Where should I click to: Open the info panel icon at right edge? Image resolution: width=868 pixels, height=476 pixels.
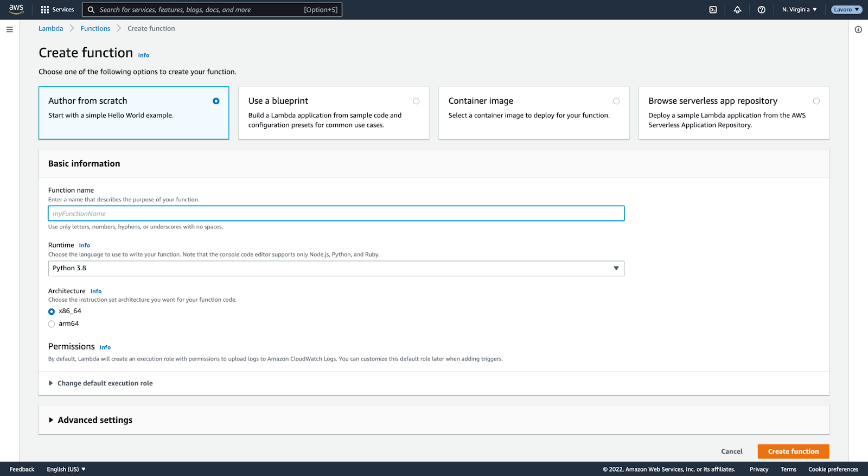[x=858, y=30]
